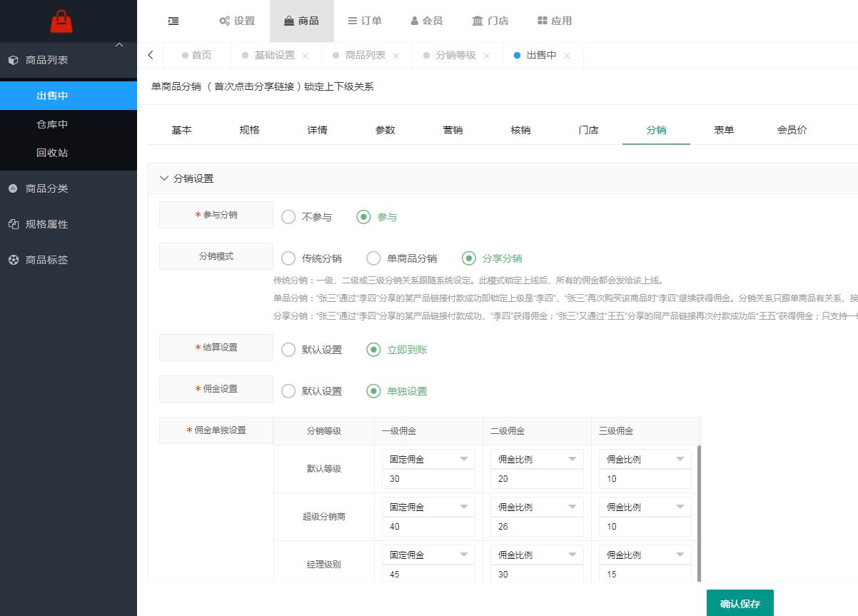The height and width of the screenshot is (616, 858).
Task: Select 出售中 in sidebar
Action: point(69,96)
